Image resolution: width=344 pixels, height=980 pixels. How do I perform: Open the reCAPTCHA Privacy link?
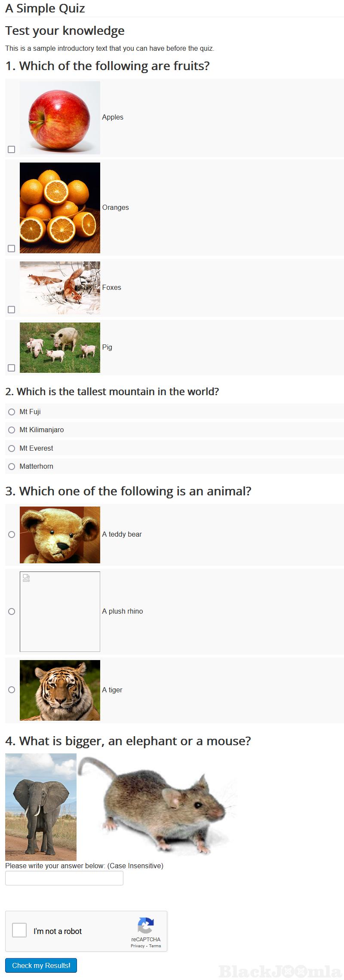138,946
